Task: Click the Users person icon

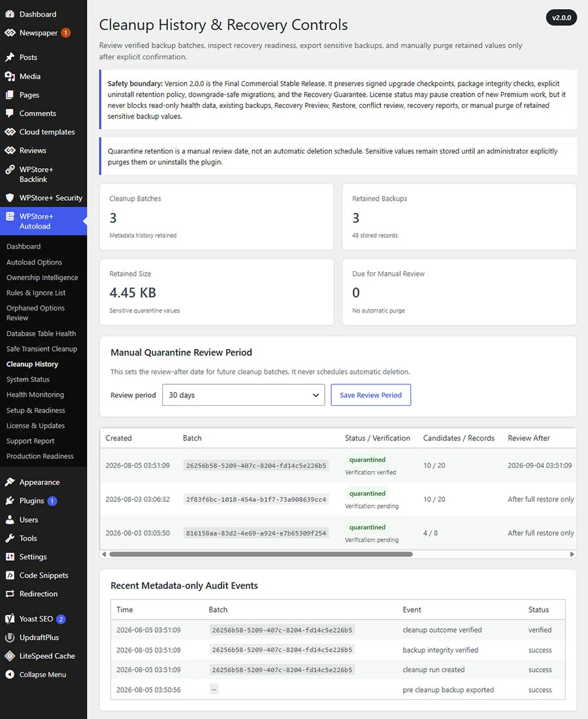Action: click(x=10, y=520)
